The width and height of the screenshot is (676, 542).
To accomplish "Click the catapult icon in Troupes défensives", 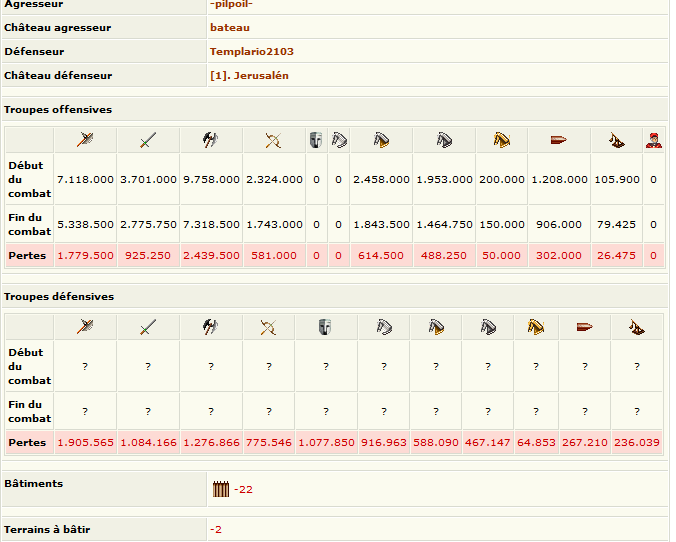I will pos(637,327).
